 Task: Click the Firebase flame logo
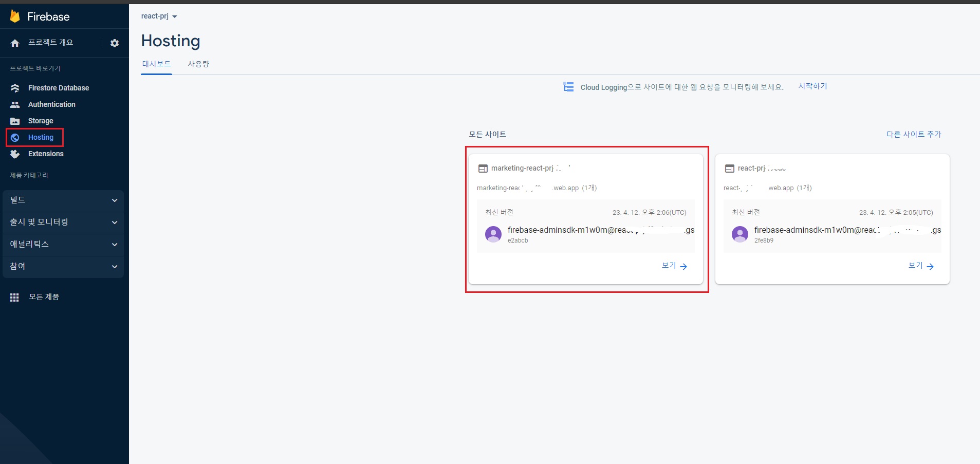15,16
